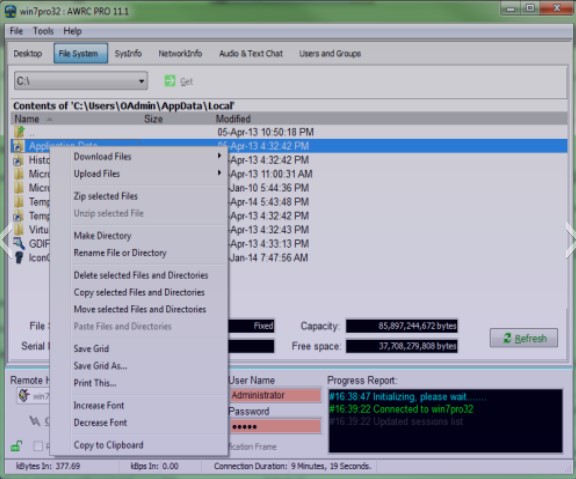This screenshot has width=576, height=479.
Task: Click the 05-Apr-13 10:50:18 PM modified entry
Action: point(266,132)
